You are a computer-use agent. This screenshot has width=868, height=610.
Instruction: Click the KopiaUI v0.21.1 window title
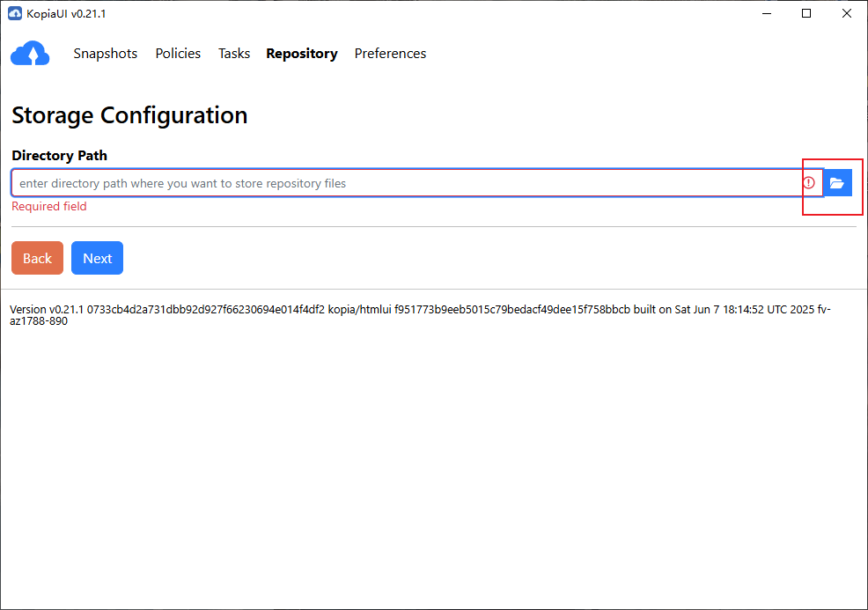click(x=67, y=13)
